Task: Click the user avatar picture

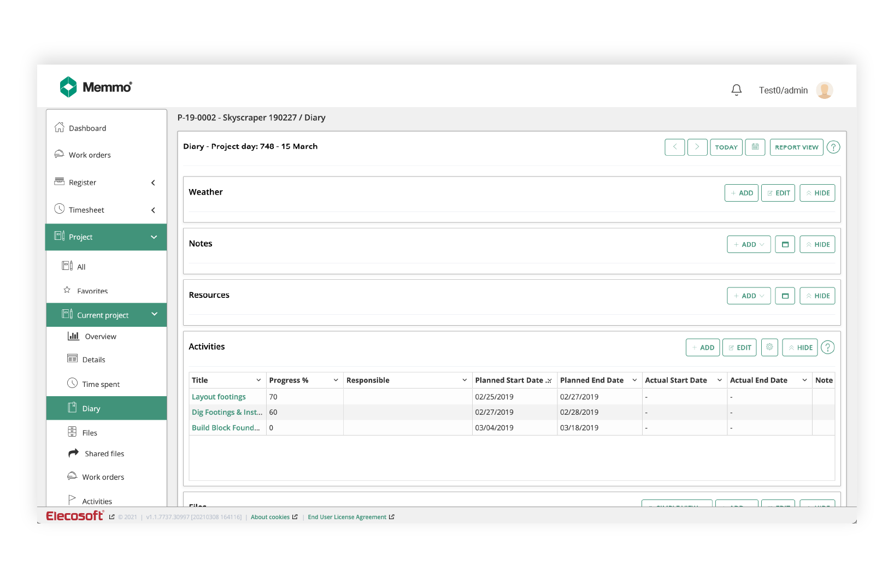Action: coord(824,90)
